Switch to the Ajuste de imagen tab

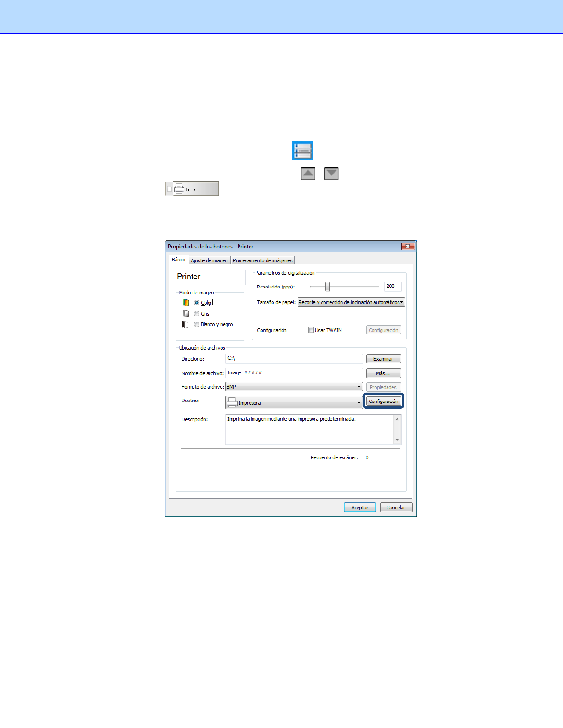pos(209,260)
